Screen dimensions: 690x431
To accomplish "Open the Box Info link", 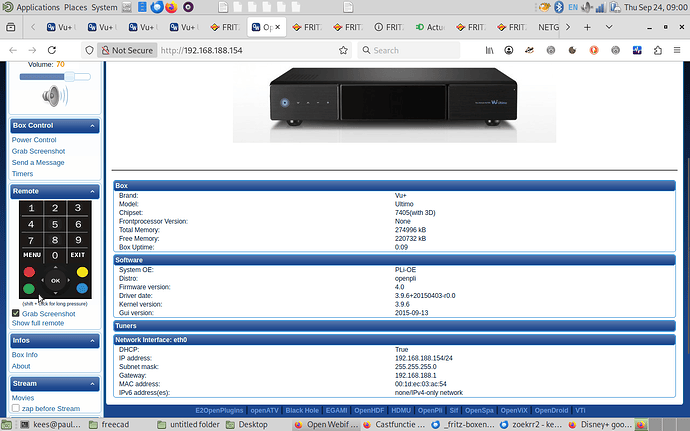I will [25, 354].
